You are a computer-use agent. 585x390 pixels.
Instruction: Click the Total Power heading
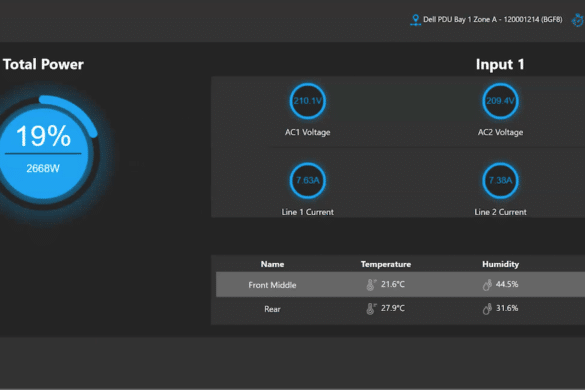(43, 64)
